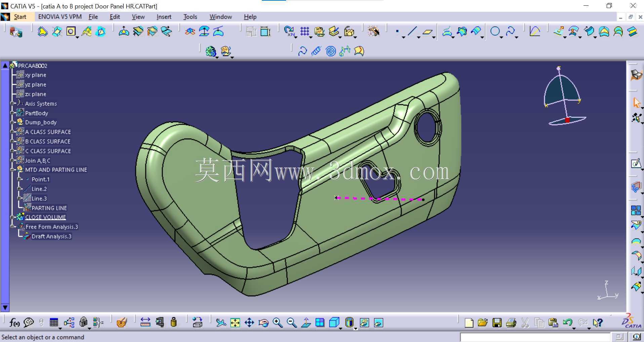Open the Tools menu
Screen dimensions: 644x342
pyautogui.click(x=190, y=17)
